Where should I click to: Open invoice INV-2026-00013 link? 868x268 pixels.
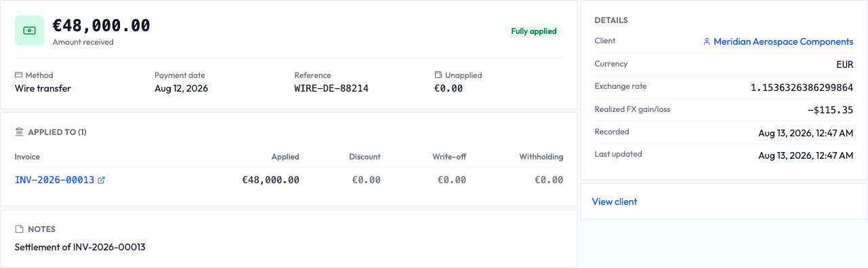pyautogui.click(x=54, y=180)
